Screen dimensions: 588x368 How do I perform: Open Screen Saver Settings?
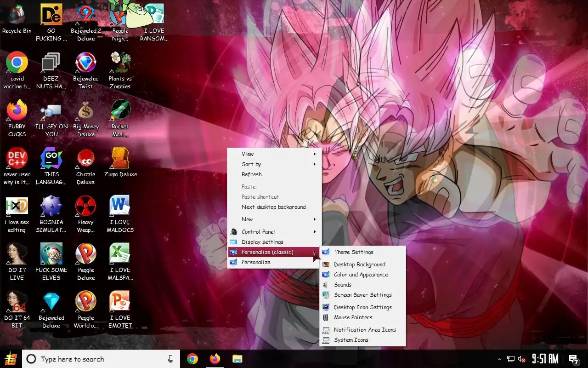click(x=362, y=295)
